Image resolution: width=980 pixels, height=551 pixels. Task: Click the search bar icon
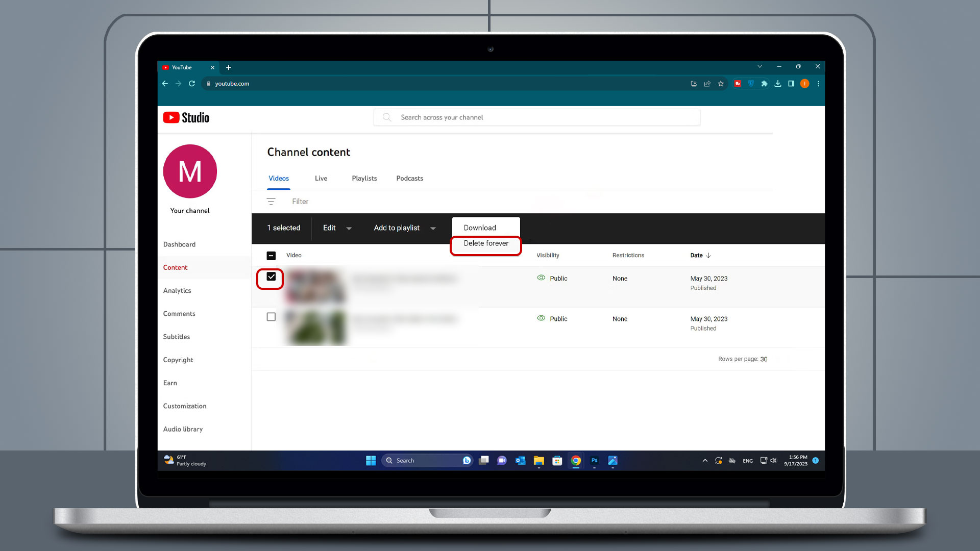[x=387, y=117]
